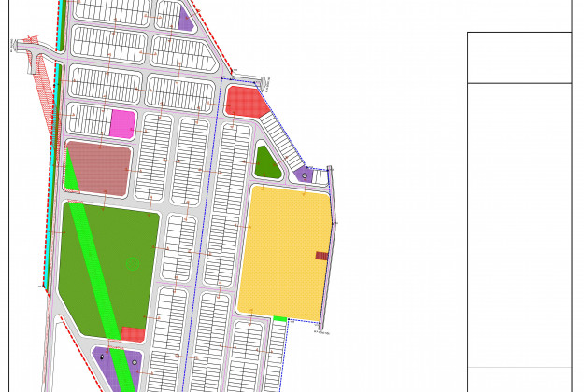Click the empty top title block box
Viewport: 584px width, 392px height.
(x=519, y=58)
